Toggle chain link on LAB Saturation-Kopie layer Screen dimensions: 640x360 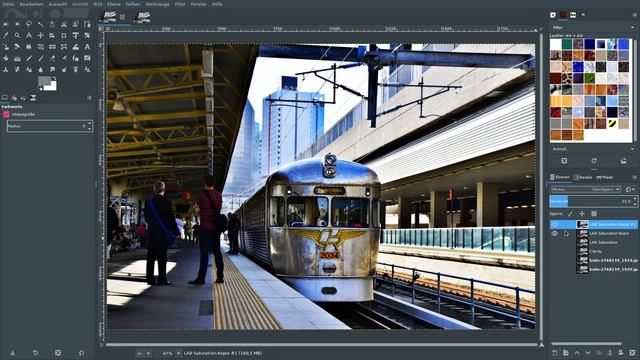(x=567, y=233)
